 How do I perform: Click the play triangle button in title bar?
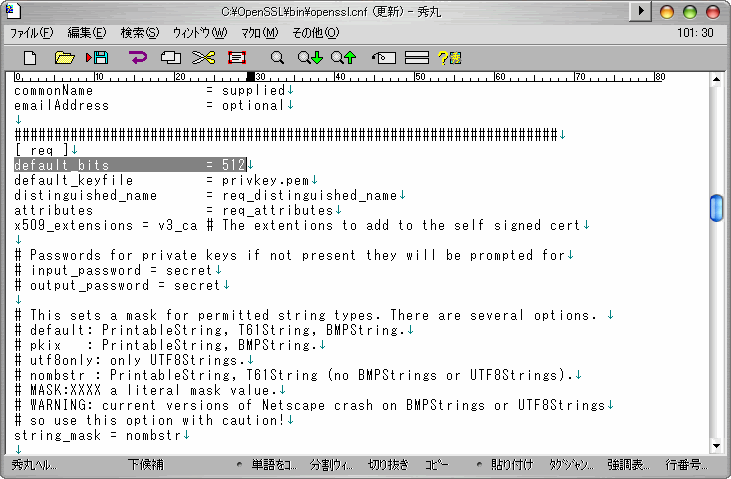[x=641, y=11]
